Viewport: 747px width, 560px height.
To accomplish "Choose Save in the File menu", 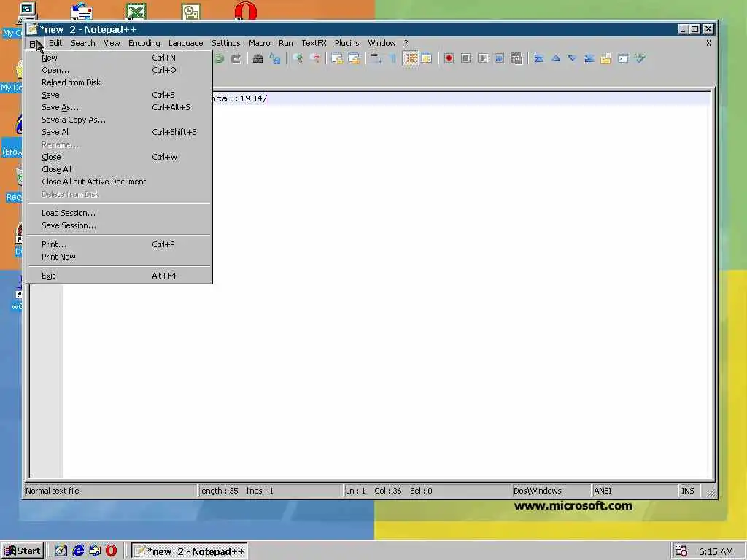I will 119,95.
